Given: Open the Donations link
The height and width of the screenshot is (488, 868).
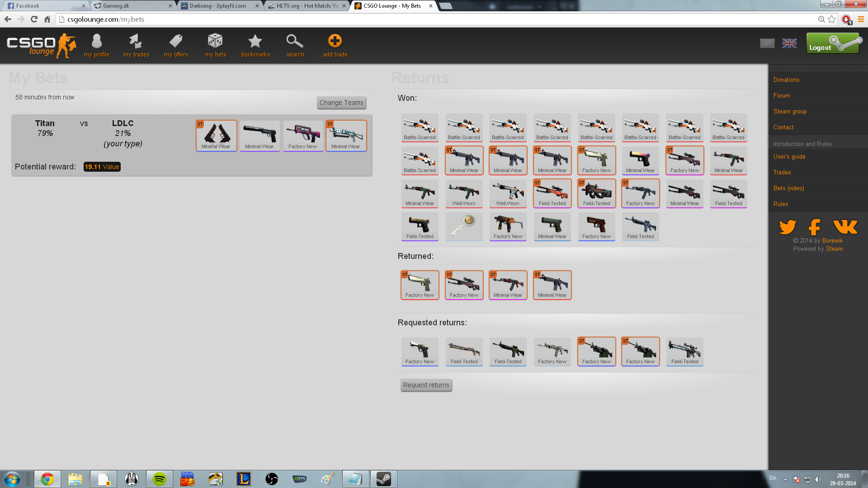Looking at the screenshot, I should pos(786,80).
